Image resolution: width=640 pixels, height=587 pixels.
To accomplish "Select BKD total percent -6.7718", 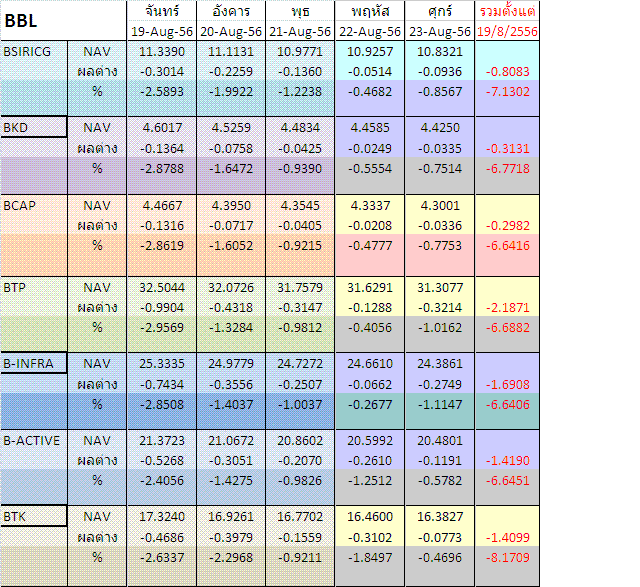I will click(x=507, y=168).
